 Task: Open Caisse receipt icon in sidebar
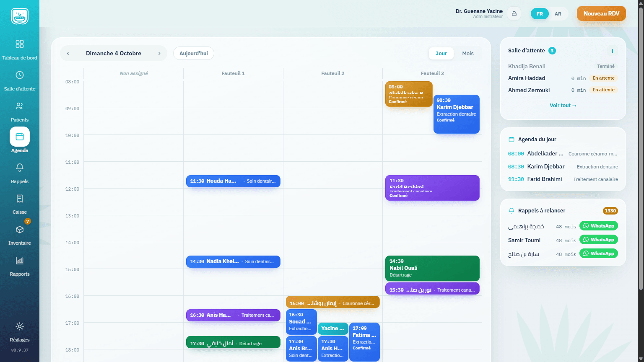20,199
